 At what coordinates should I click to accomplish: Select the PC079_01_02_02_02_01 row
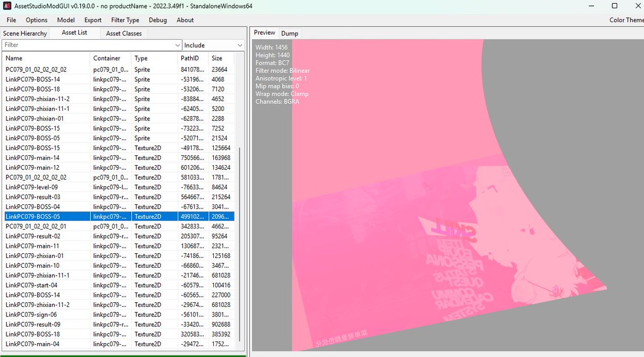tap(119, 227)
